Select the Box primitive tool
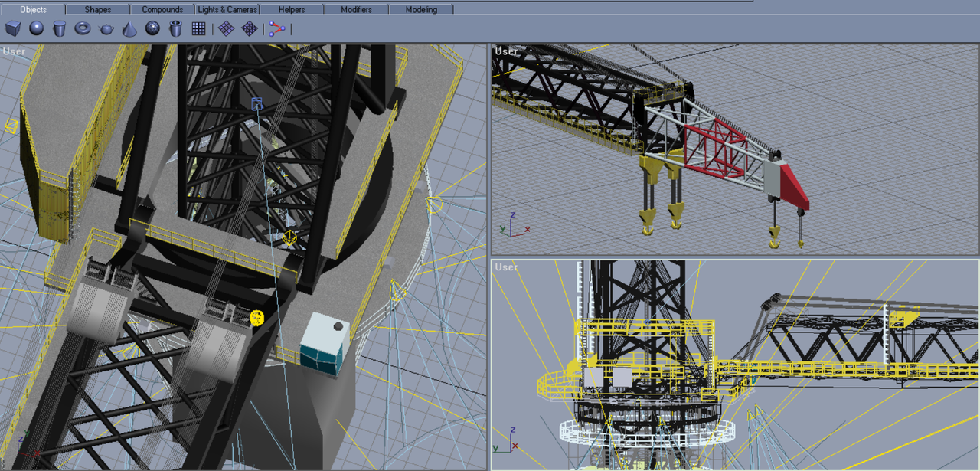Image resolution: width=980 pixels, height=471 pixels. 13,29
